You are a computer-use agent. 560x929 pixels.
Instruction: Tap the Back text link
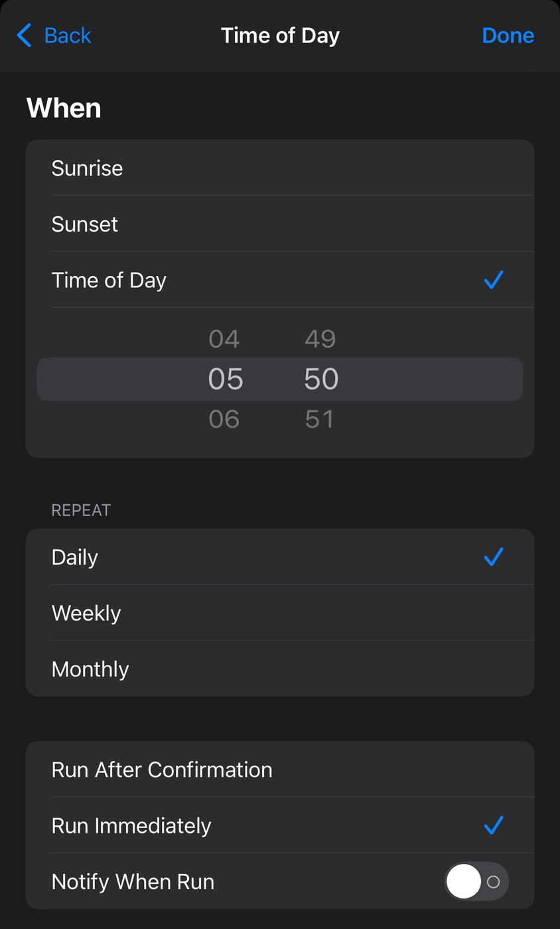tap(68, 35)
